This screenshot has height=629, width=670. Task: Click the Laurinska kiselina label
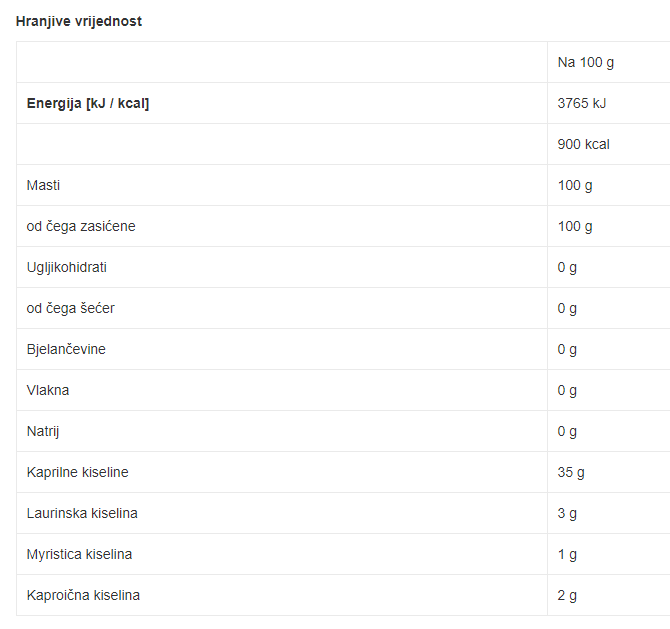coord(82,514)
